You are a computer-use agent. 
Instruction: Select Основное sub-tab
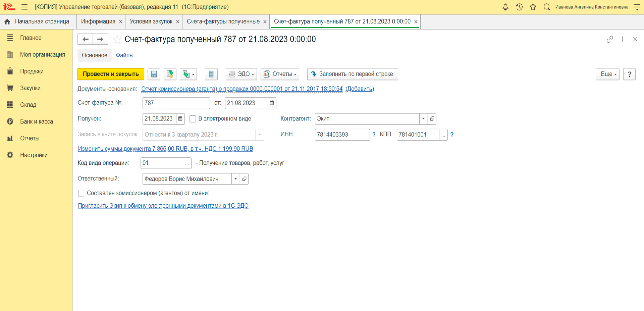point(95,55)
